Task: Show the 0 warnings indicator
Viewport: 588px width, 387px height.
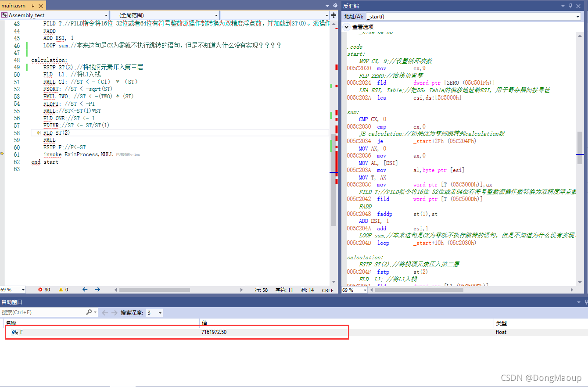Action: pos(64,290)
